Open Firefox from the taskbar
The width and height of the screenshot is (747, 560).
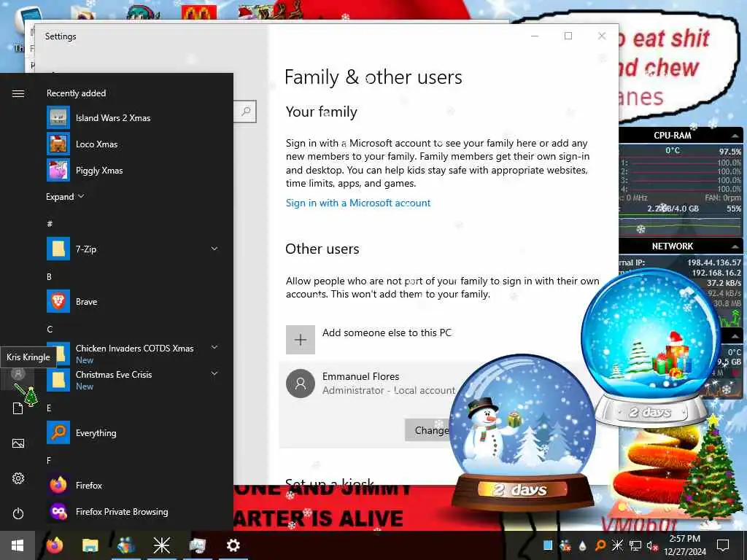click(54, 545)
